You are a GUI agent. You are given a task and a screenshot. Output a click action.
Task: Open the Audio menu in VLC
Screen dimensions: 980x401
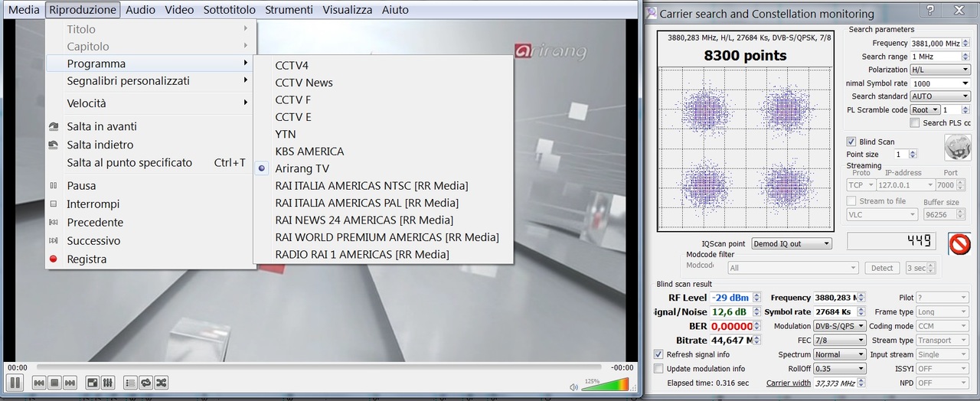(x=140, y=10)
